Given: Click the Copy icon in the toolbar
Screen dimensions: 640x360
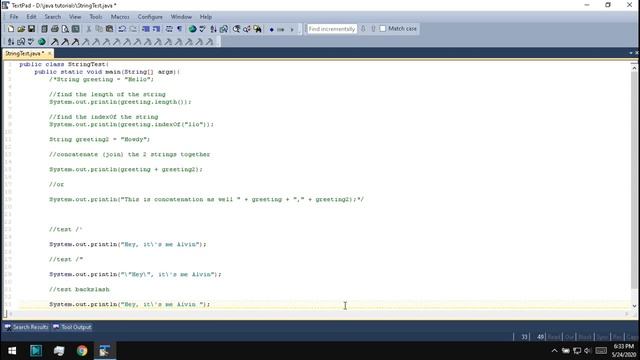Looking at the screenshot, I should coord(99,29).
